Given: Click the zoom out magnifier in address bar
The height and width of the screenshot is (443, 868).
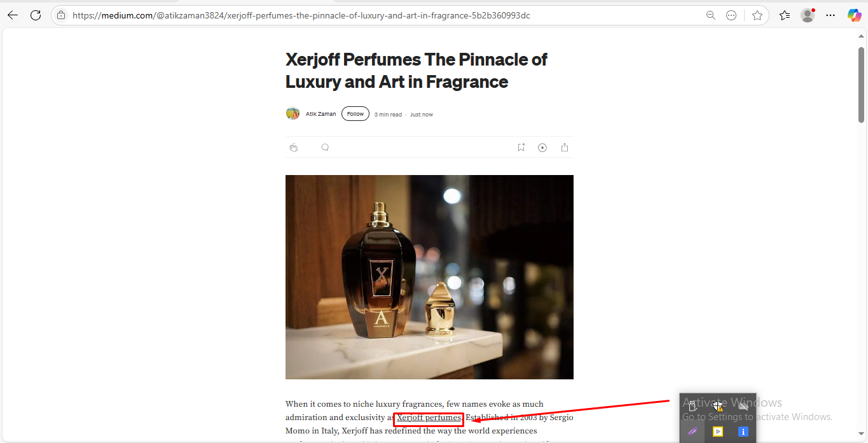Looking at the screenshot, I should [711, 15].
